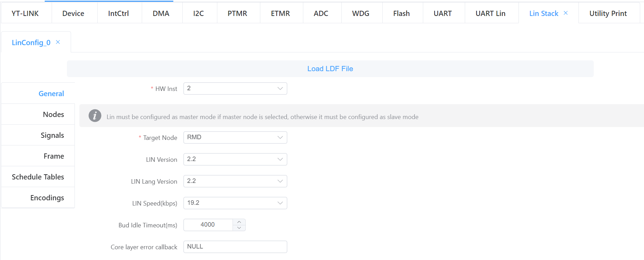Show the Encodings section

(x=47, y=198)
